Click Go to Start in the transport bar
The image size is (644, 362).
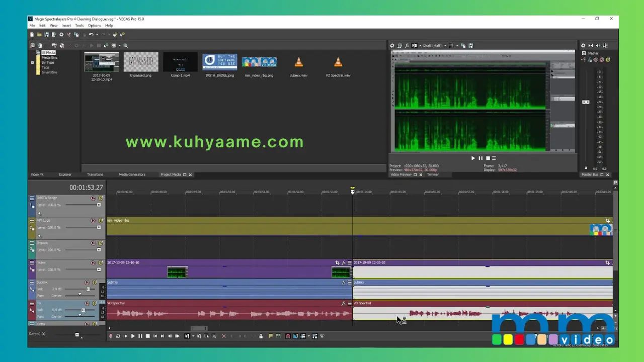155,336
